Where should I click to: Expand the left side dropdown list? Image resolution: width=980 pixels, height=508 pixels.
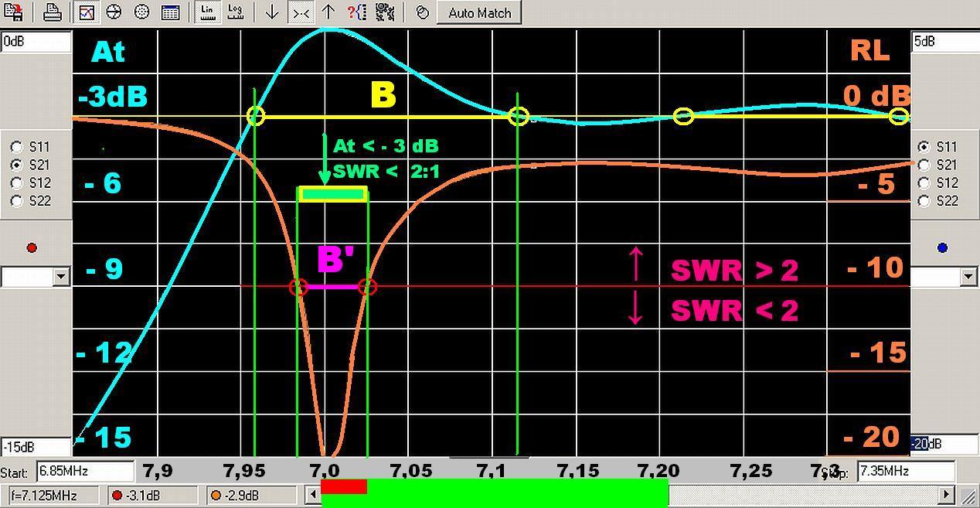coord(62,277)
